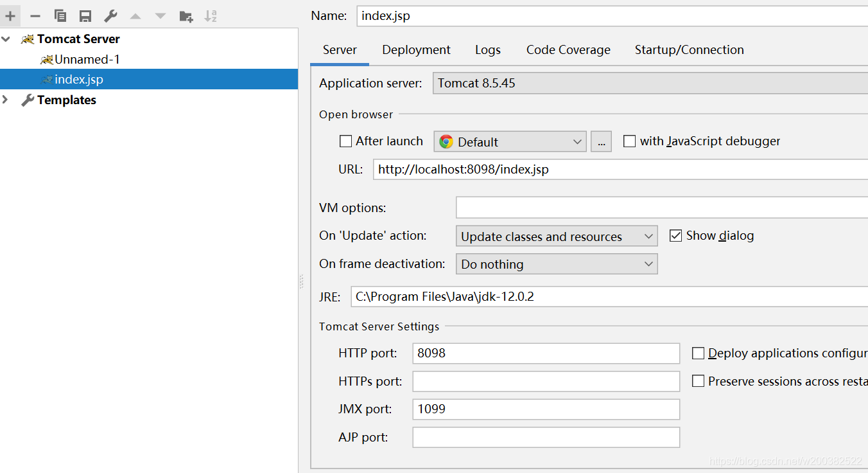Open the On frame deactivation dropdown
Screen dimensions: 868x473
(x=557, y=264)
